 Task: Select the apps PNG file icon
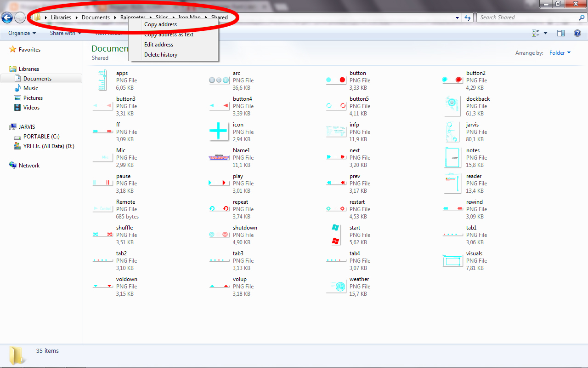tap(102, 80)
